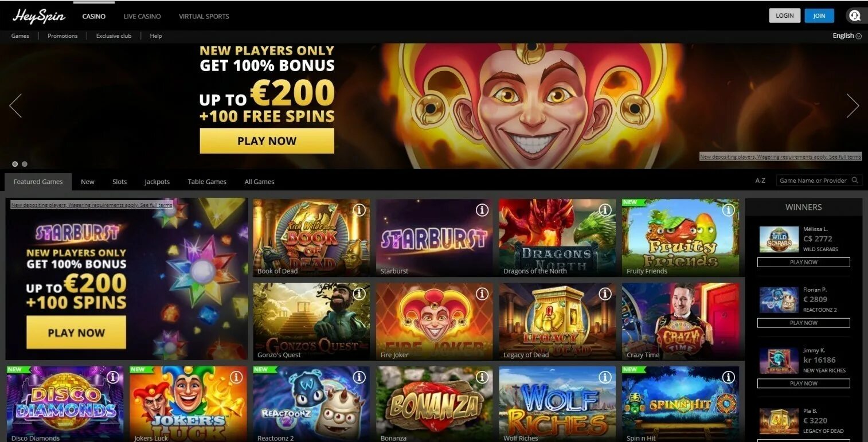Open the Crazy Time game thumbnail
Image resolution: width=868 pixels, height=442 pixels.
click(681, 321)
